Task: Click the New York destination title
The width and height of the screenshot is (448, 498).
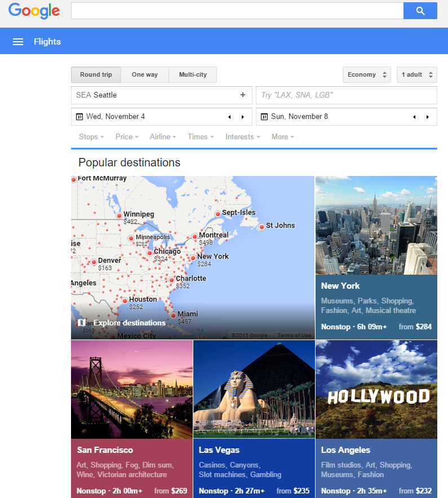Action: coord(340,286)
